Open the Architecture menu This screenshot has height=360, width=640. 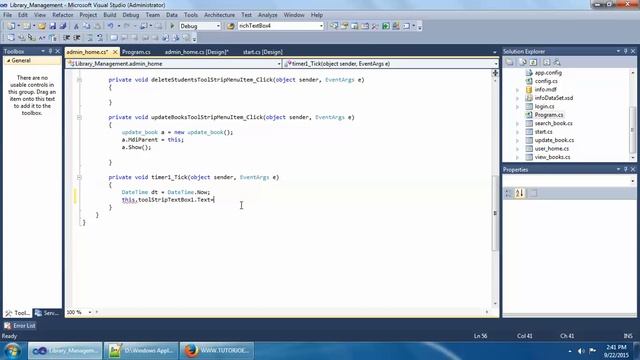pyautogui.click(x=219, y=15)
